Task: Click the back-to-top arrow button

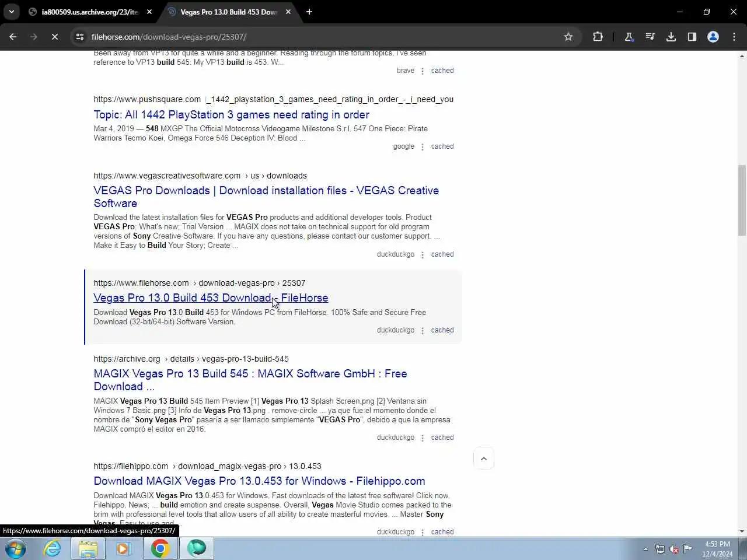Action: pyautogui.click(x=484, y=459)
